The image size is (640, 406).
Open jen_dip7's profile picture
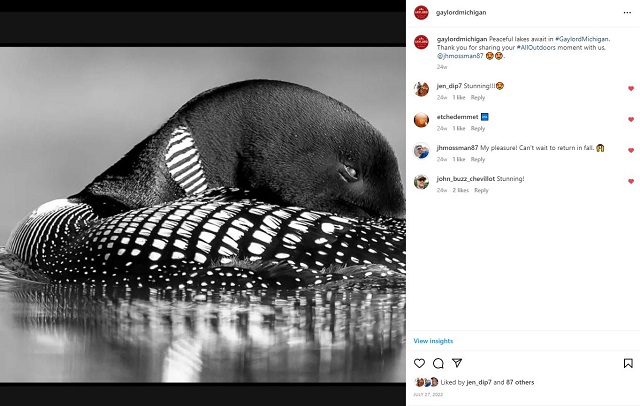pos(421,89)
